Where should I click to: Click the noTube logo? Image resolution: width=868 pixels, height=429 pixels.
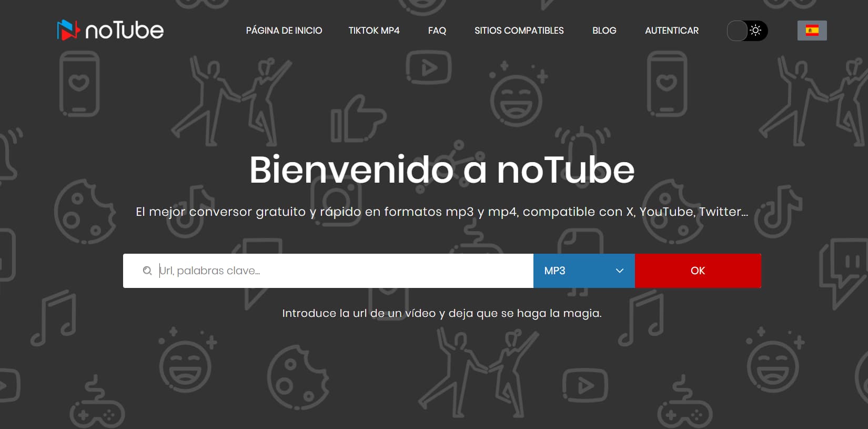click(110, 30)
